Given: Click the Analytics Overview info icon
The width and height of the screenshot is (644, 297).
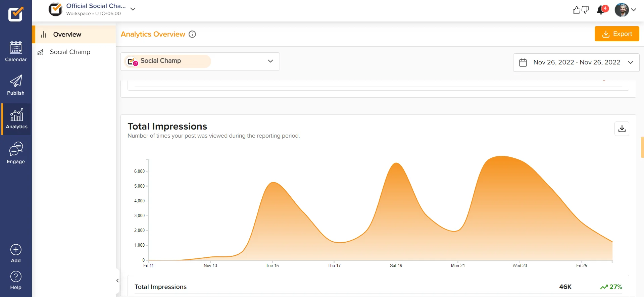Looking at the screenshot, I should tap(192, 34).
